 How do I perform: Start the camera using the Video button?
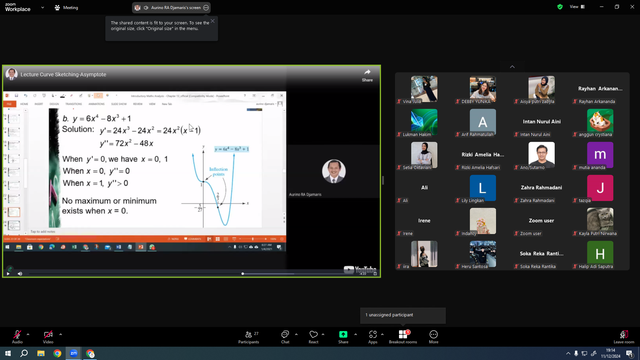[x=48, y=337]
